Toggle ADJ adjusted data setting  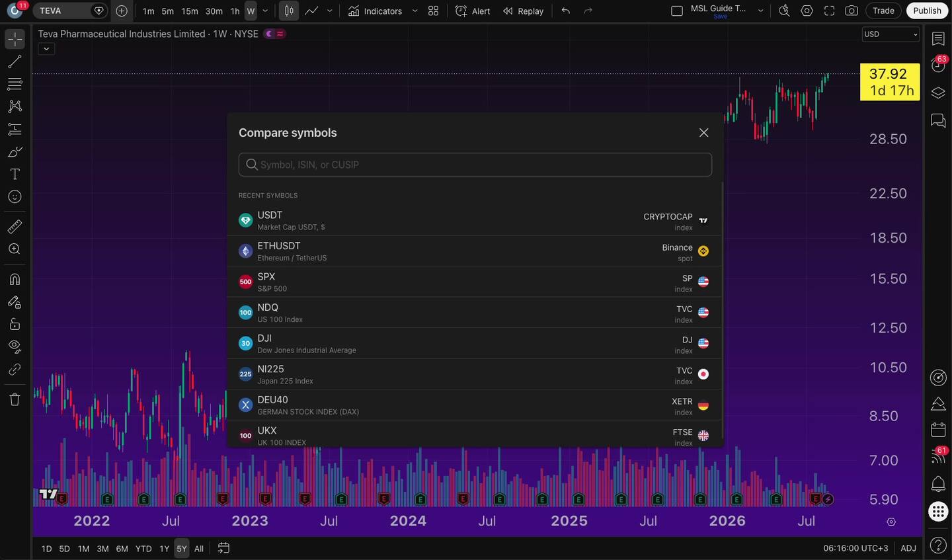(x=908, y=548)
